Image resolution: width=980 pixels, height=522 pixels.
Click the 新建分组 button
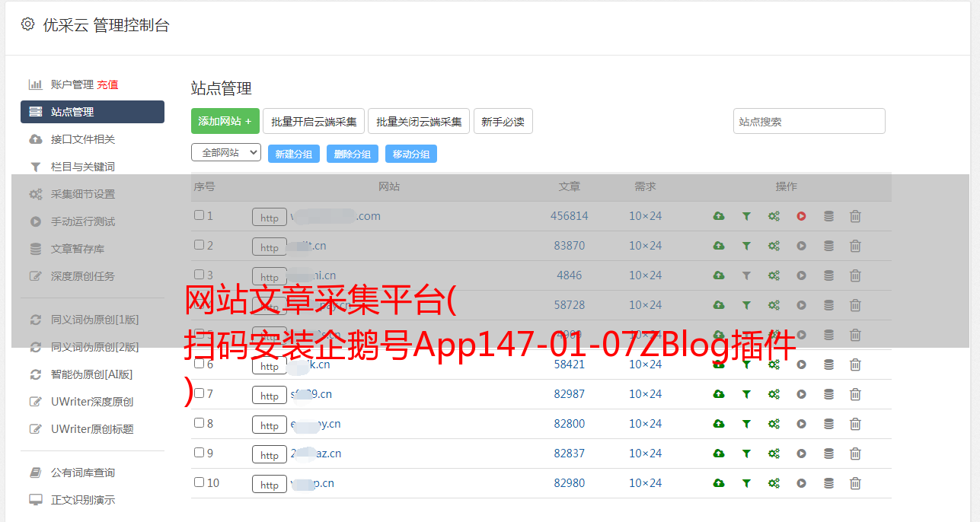click(294, 154)
